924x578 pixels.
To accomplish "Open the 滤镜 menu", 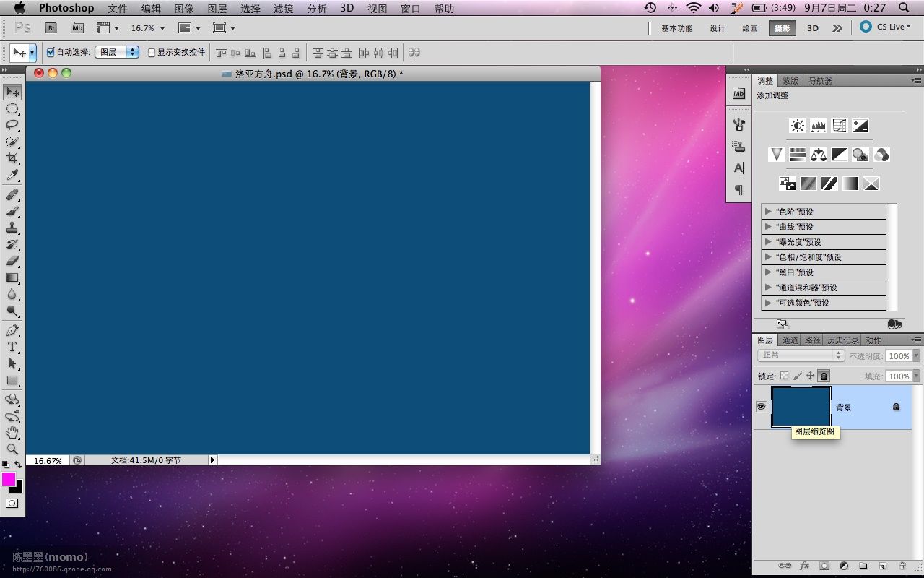I will (x=284, y=9).
